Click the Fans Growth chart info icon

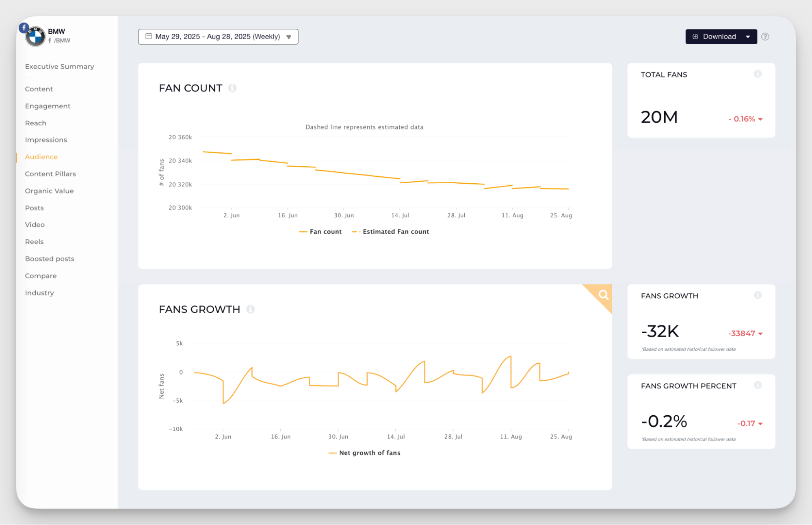pos(250,309)
